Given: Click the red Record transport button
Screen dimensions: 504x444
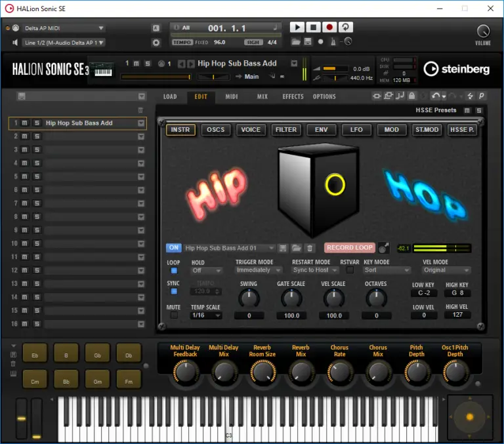Looking at the screenshot, I should [x=329, y=28].
